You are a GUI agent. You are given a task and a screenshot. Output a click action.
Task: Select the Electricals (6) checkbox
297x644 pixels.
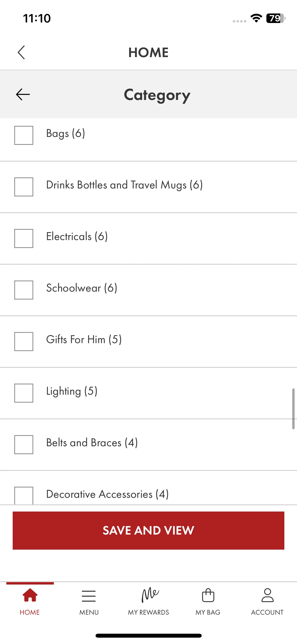24,238
